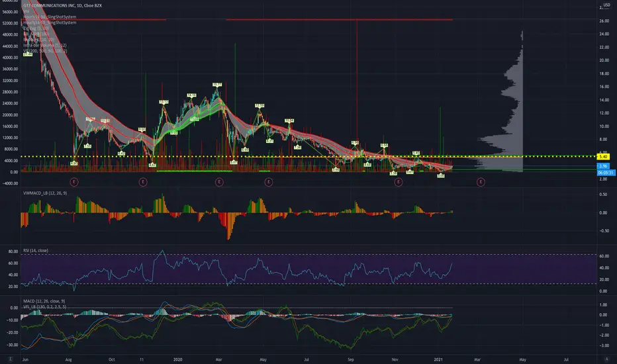Click the earnings E marker above Aug

coord(73,182)
